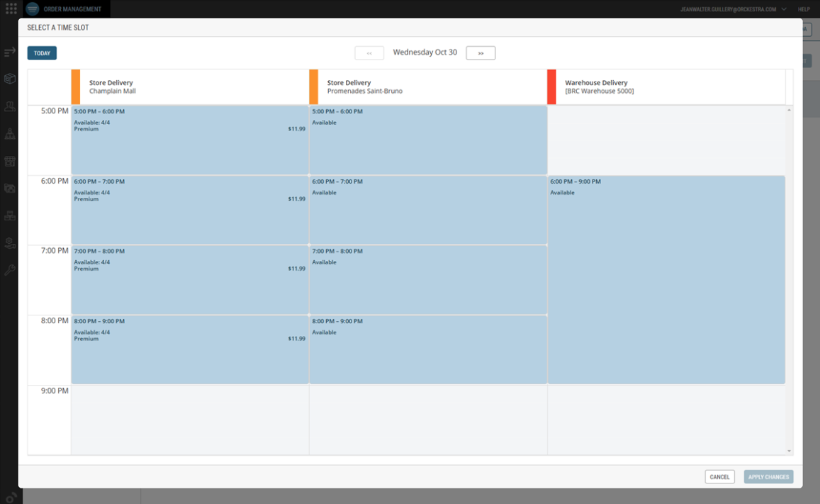Select Warehouse Delivery 6:00 PM – 9:00 PM slot
The height and width of the screenshot is (504, 820).
coord(666,280)
